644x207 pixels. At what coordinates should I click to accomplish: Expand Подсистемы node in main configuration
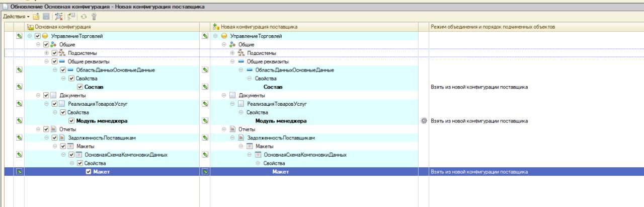tap(47, 53)
